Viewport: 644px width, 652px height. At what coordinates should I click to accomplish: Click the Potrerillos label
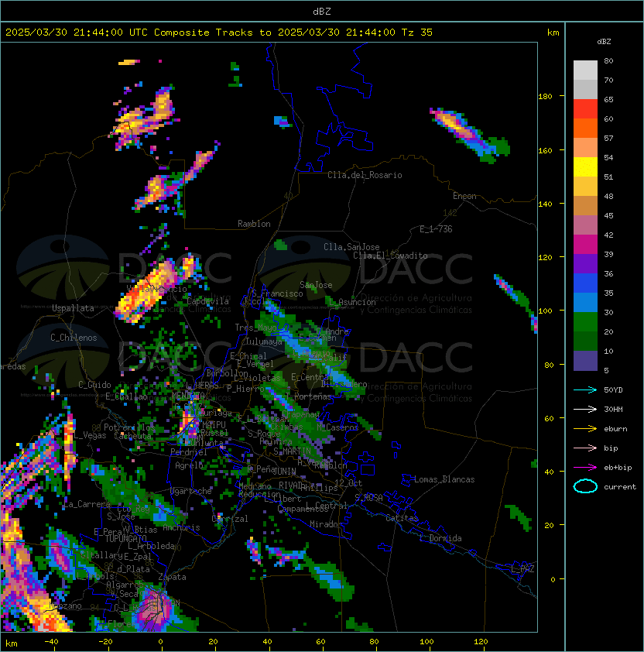pyautogui.click(x=129, y=427)
